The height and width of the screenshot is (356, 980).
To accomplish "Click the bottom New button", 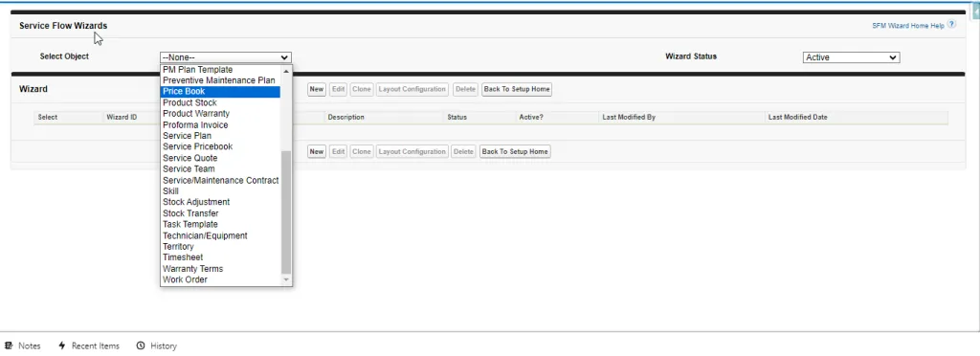I will point(317,152).
